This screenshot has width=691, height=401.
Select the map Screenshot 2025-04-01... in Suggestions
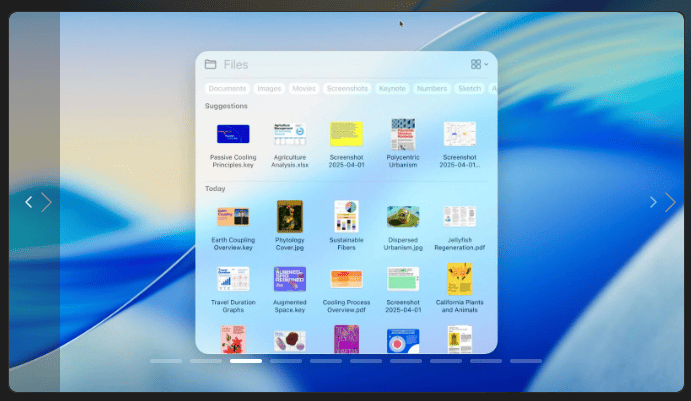click(460, 134)
